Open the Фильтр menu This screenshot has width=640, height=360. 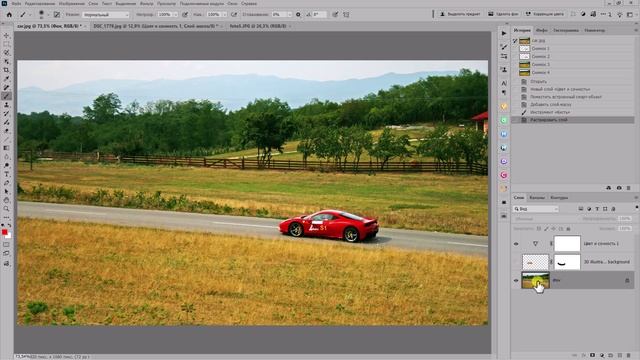click(147, 3)
